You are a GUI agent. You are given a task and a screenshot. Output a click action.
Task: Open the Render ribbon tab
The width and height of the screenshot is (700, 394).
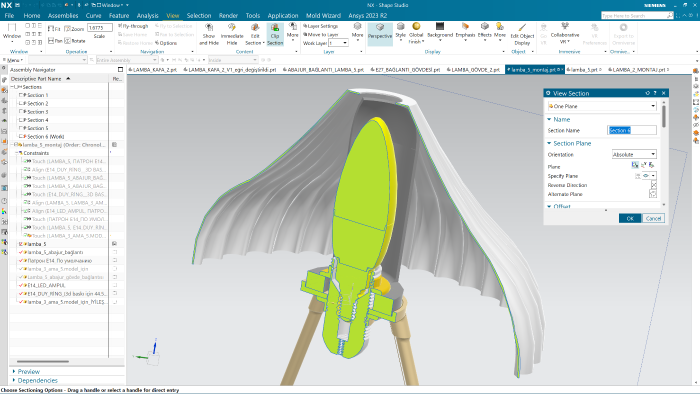pyautogui.click(x=228, y=15)
